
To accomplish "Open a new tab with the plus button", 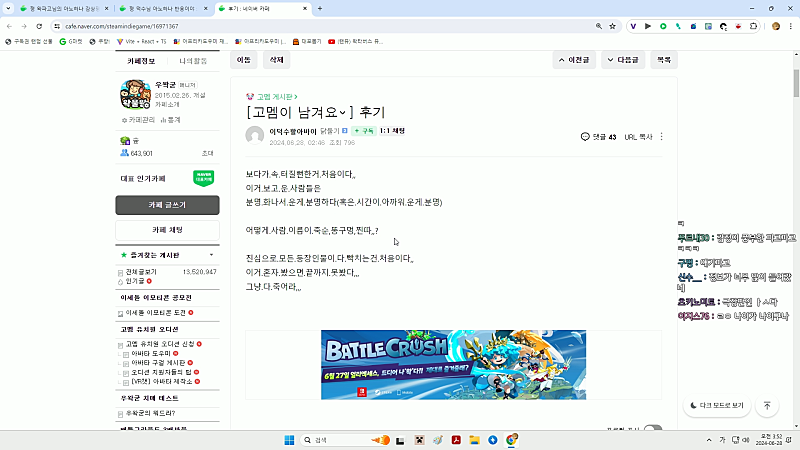I will coord(320,8).
